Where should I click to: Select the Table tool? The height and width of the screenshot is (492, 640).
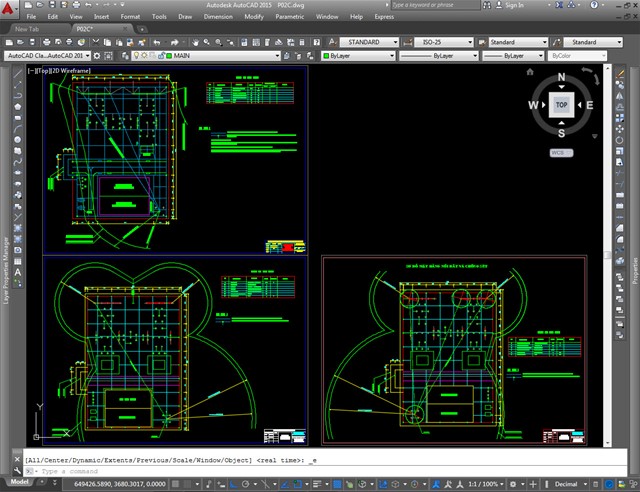(18, 261)
